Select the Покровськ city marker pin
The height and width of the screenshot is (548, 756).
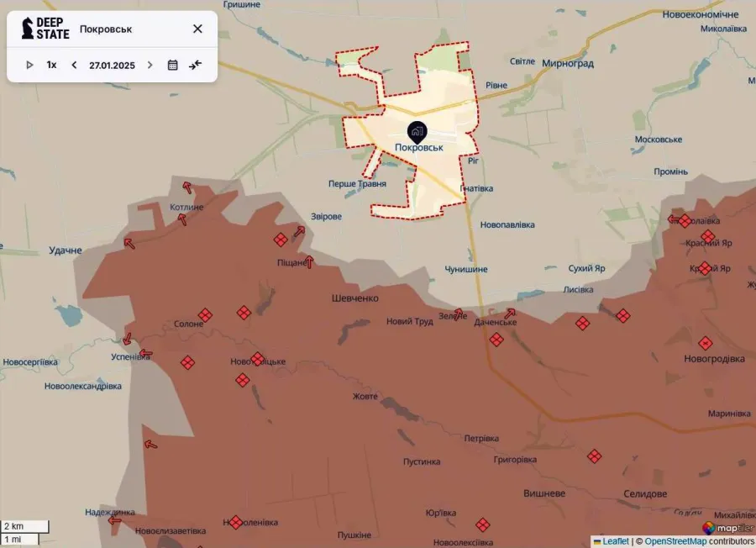417,132
